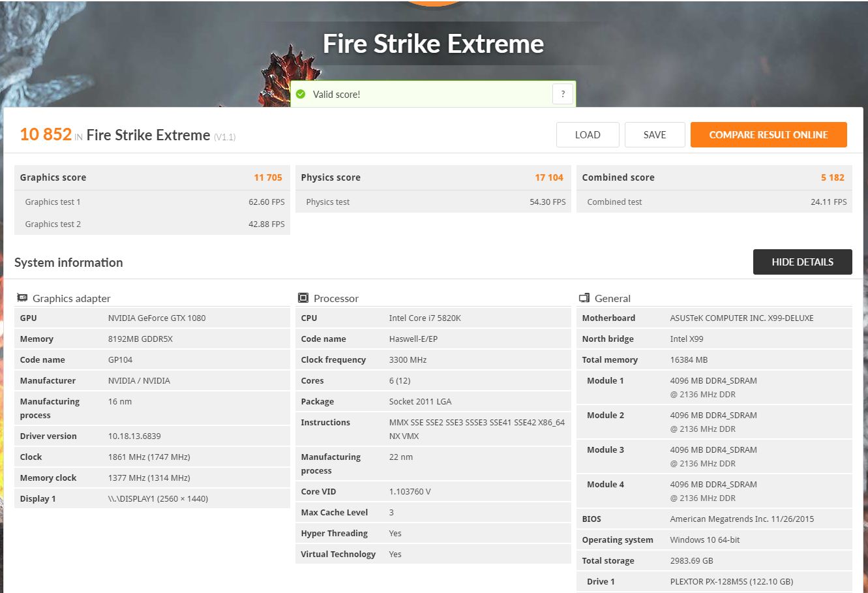Viewport: 868px width, 593px height.
Task: Click memory clock value 1377 MHz (1314 MHz)
Action: coord(149,478)
